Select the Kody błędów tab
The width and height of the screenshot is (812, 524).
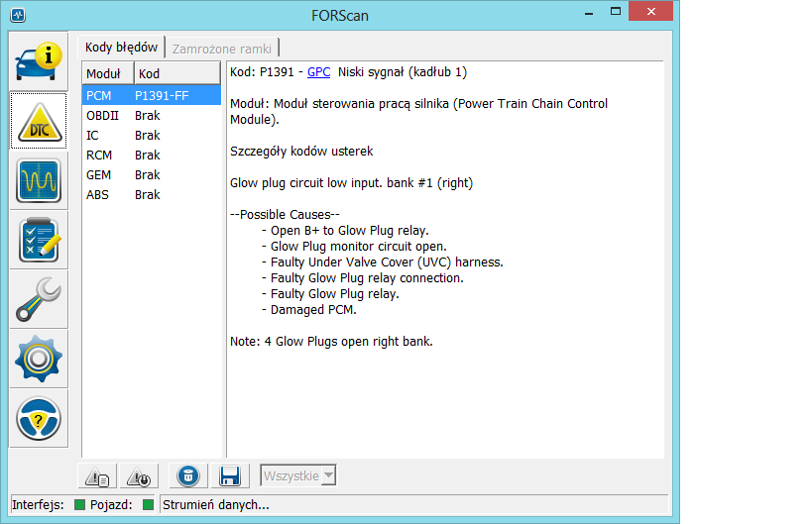[x=121, y=48]
